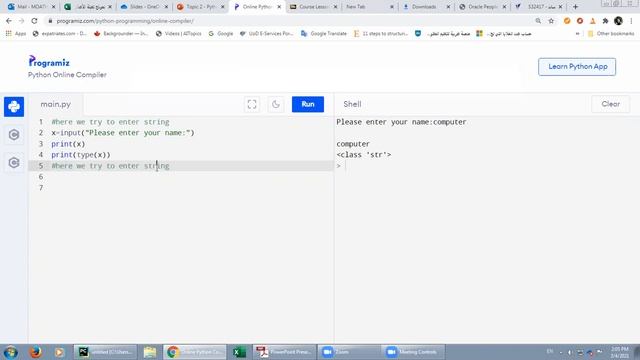Image resolution: width=640 pixels, height=360 pixels.
Task: Open the media player taskbar icon
Action: pyautogui.click(x=59, y=352)
